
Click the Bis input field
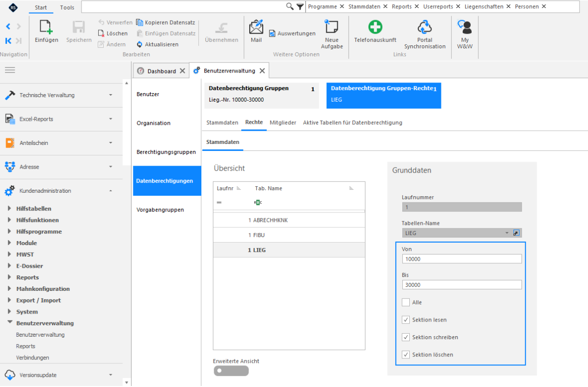pos(462,285)
